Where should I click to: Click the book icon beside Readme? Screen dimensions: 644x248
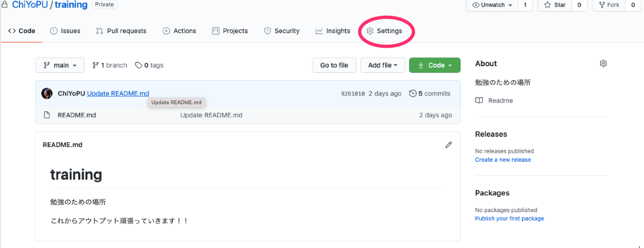pos(479,100)
